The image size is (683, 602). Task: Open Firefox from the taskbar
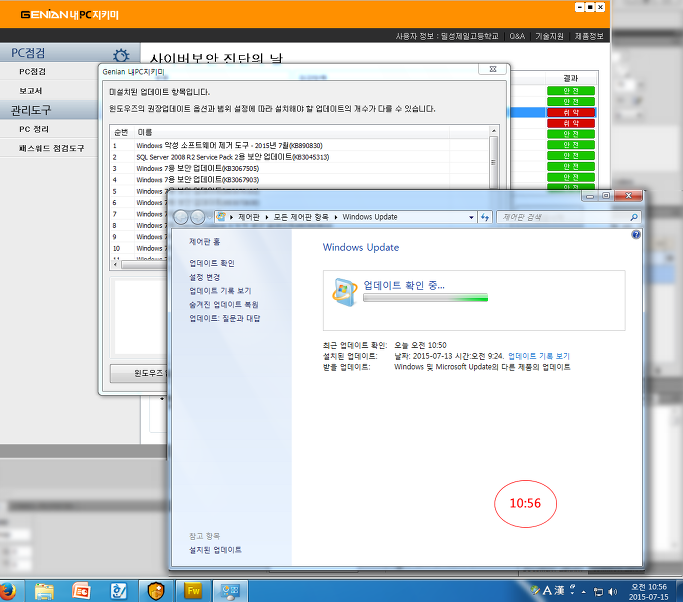[7, 591]
